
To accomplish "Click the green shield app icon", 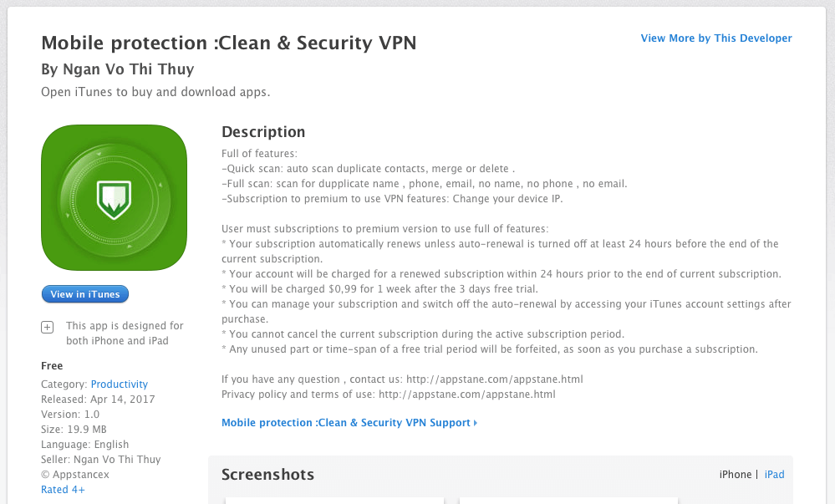I will (114, 197).
